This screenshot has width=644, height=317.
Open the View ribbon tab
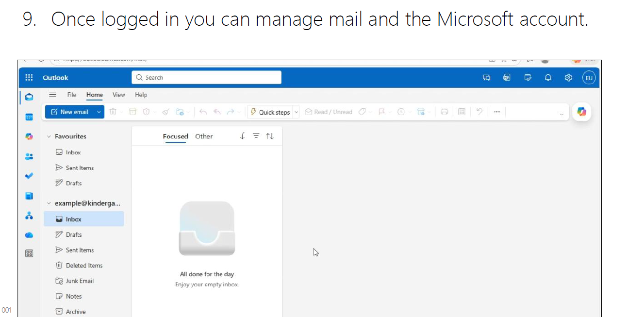[x=119, y=95]
